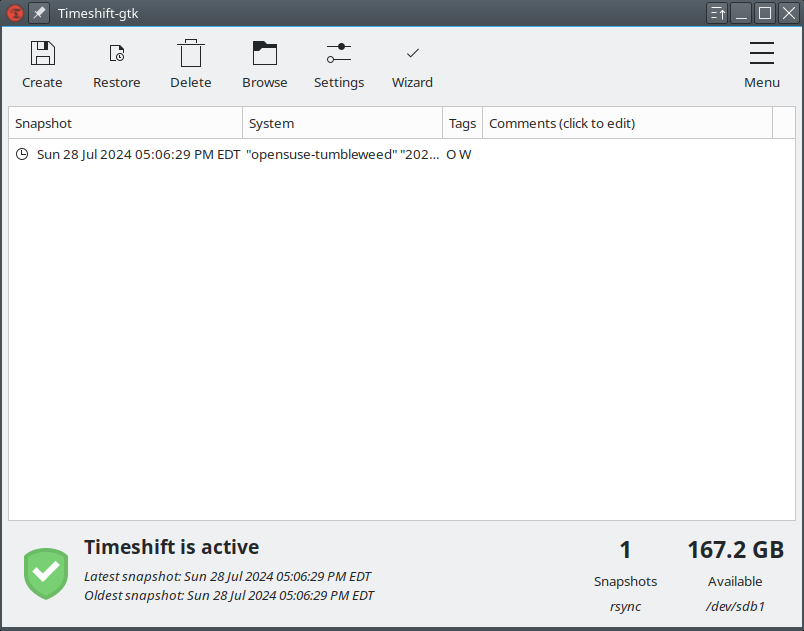804x631 pixels.
Task: Sort by Snapshot column header
Action: [126, 123]
